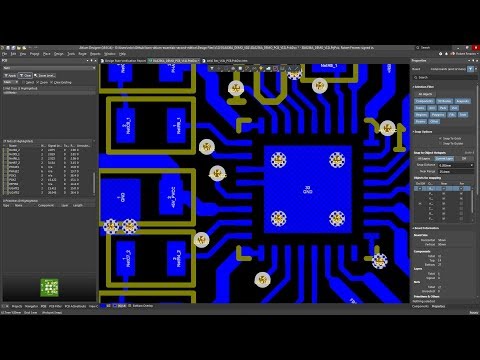
Task: Collapse the Selection Filter section
Action: [413, 87]
